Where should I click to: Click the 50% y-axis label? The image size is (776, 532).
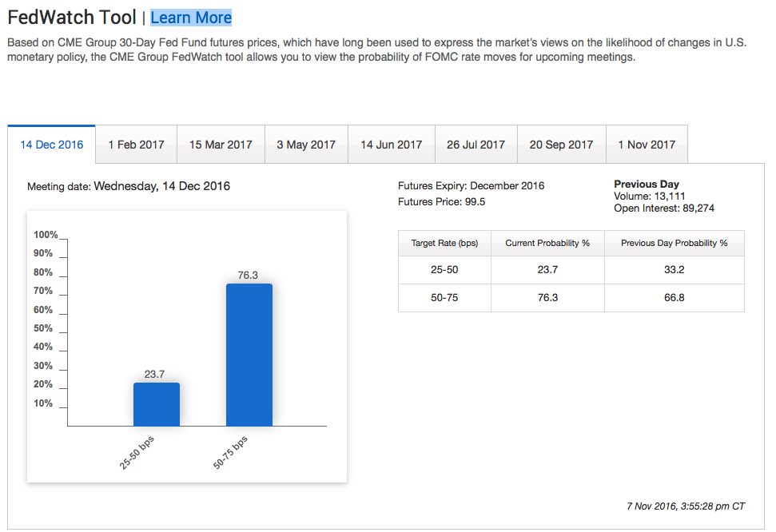pyautogui.click(x=43, y=328)
